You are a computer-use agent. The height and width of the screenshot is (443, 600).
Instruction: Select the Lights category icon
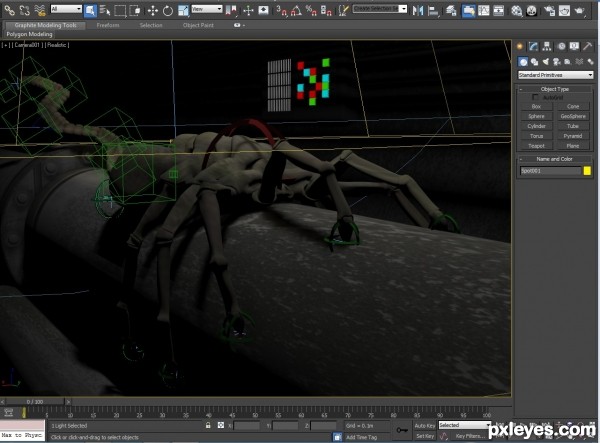pyautogui.click(x=546, y=62)
